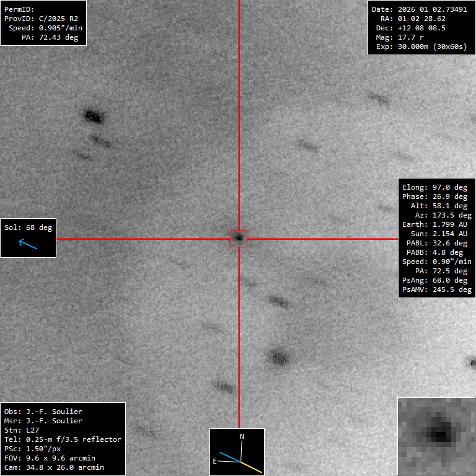Viewport: 476px width, 476px height.
Task: Click the Sol: 68 deg label
Action: (x=28, y=227)
